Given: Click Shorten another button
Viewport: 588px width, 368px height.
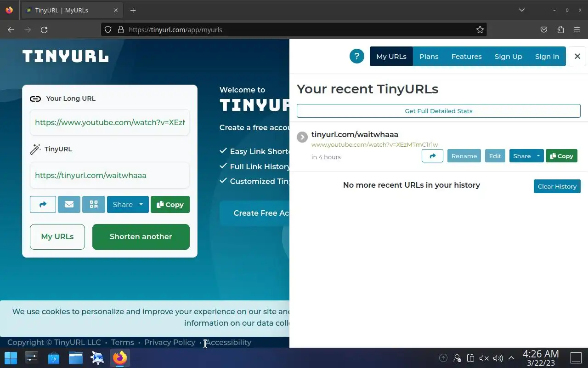Looking at the screenshot, I should click(141, 236).
